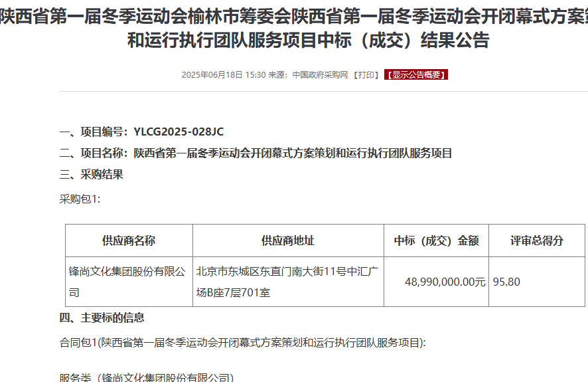Click the 中标（成交）金额 column header
This screenshot has width=588, height=382.
tap(436, 240)
